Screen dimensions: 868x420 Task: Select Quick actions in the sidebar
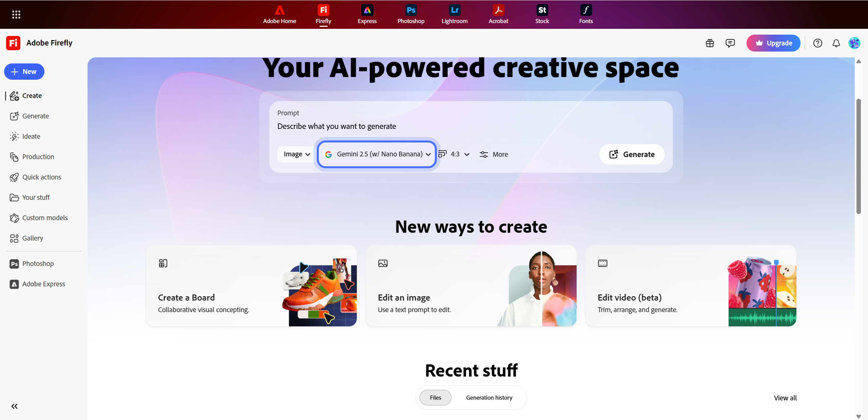tap(41, 177)
